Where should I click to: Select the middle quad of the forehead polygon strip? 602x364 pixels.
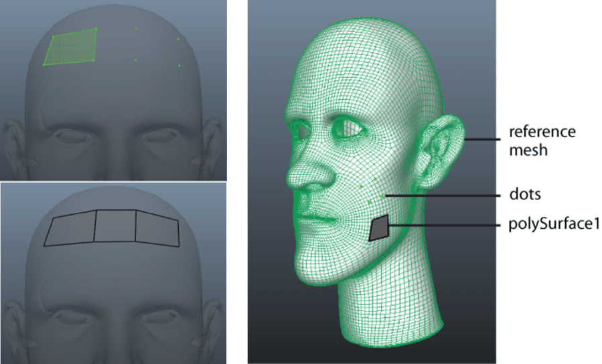(115, 226)
